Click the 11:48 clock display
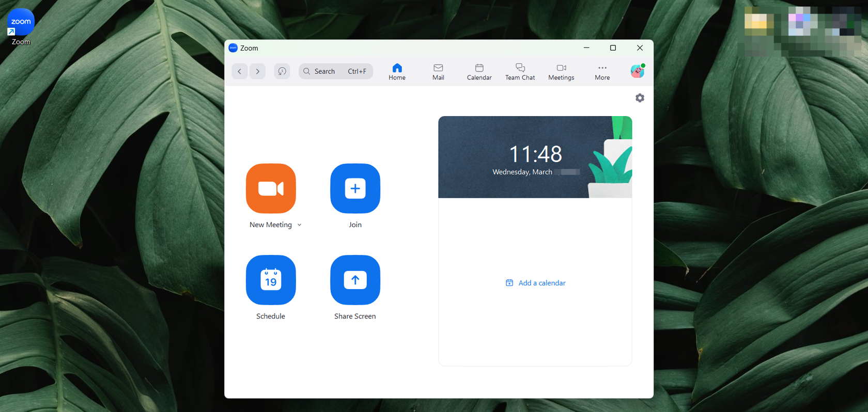The height and width of the screenshot is (412, 868). coord(535,154)
